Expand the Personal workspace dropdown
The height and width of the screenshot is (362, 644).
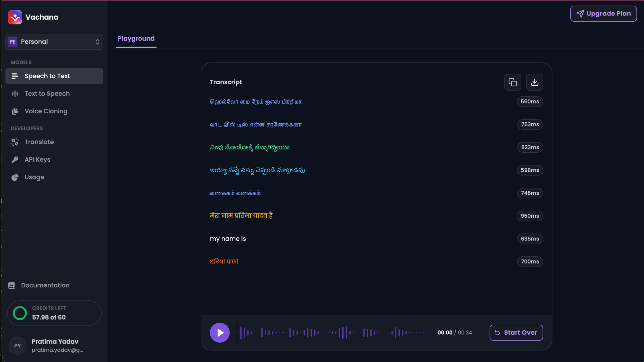tap(54, 42)
